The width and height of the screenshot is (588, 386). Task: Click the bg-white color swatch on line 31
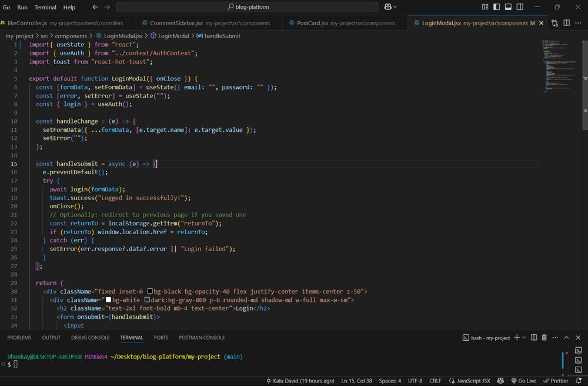point(108,300)
